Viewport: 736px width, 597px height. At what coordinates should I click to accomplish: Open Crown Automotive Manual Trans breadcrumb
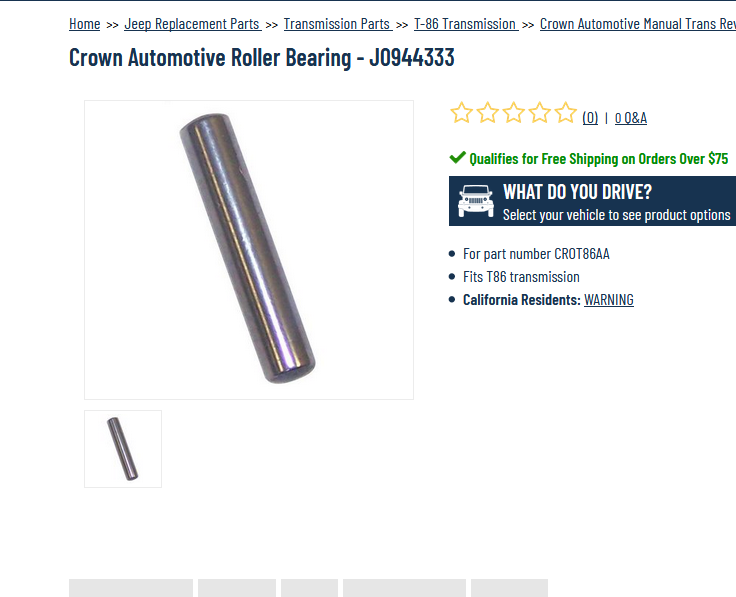tap(638, 24)
